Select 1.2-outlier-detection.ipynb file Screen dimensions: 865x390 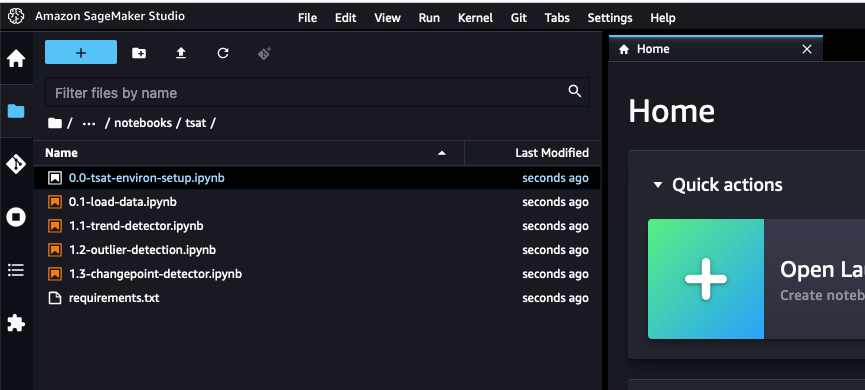coord(317,250)
